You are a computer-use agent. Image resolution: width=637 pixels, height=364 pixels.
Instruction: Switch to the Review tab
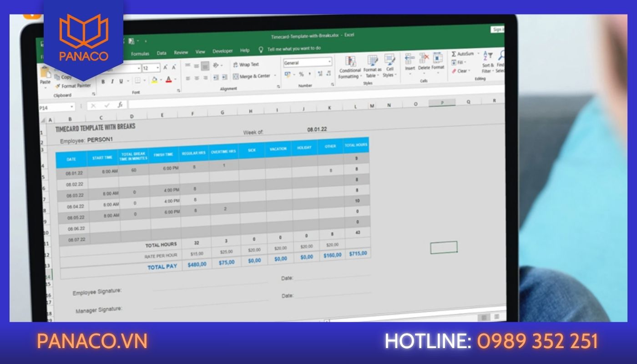coord(181,52)
